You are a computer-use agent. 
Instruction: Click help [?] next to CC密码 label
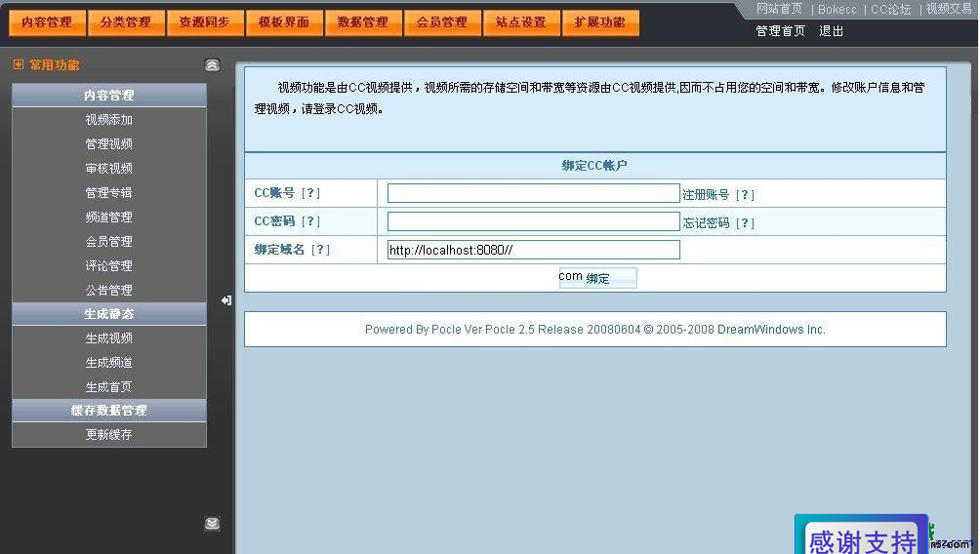[x=310, y=221]
